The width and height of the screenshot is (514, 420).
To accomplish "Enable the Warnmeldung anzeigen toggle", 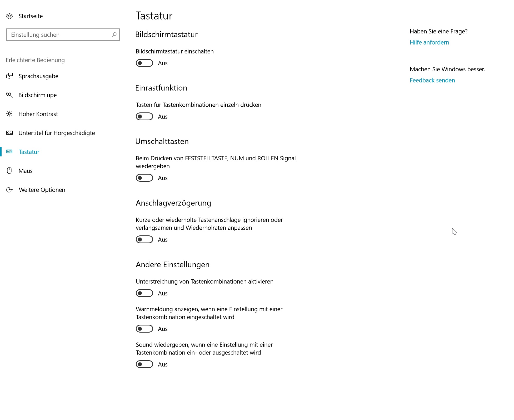I will tap(144, 329).
